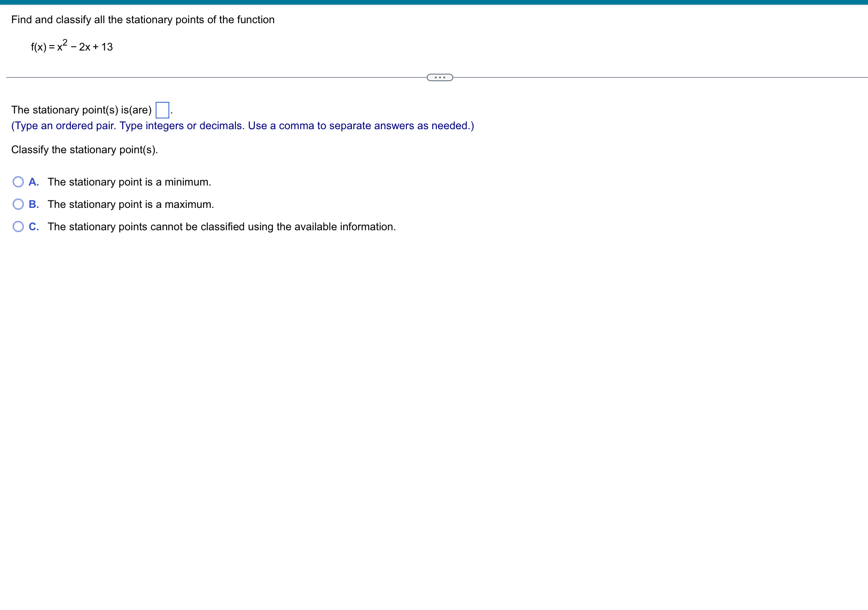Select radio button for option A

(x=18, y=182)
